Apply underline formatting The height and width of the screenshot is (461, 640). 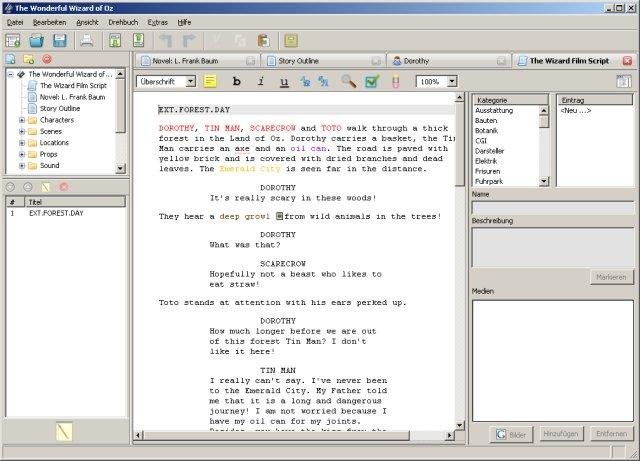284,82
